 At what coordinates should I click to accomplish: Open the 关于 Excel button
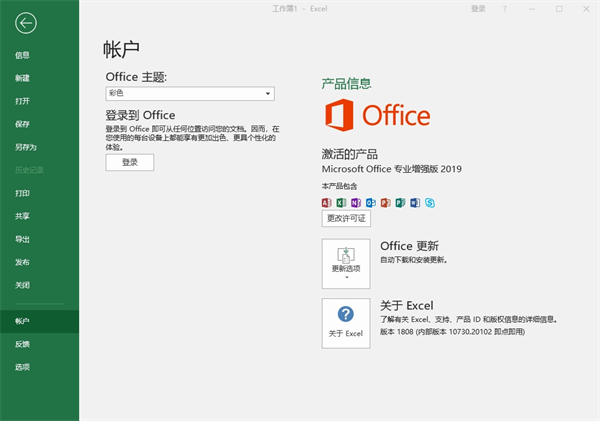point(346,323)
